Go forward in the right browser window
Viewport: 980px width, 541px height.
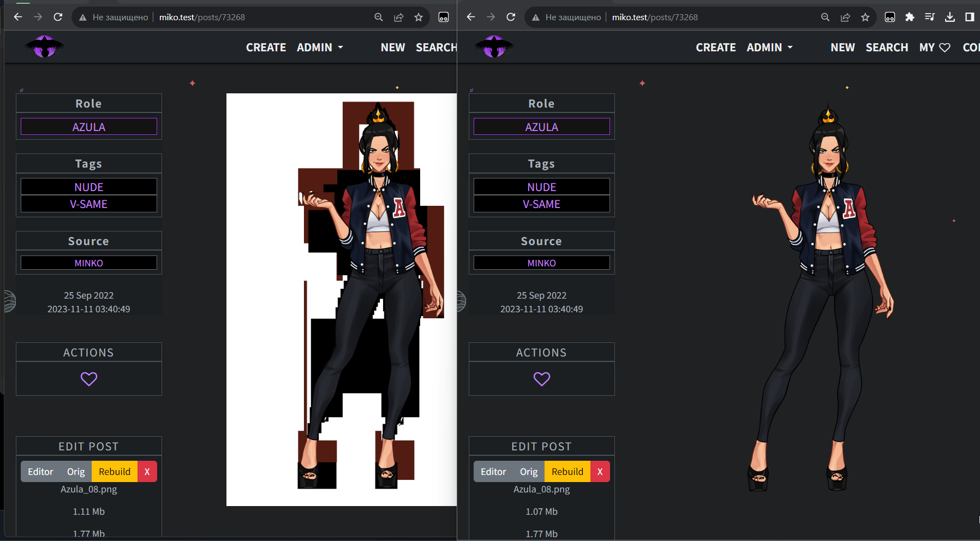(x=491, y=17)
